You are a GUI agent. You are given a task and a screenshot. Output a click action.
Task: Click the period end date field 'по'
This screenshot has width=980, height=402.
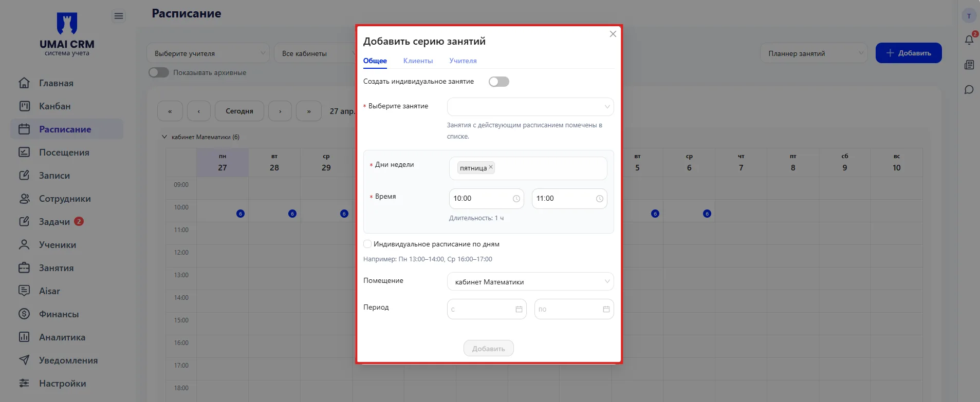coord(574,309)
